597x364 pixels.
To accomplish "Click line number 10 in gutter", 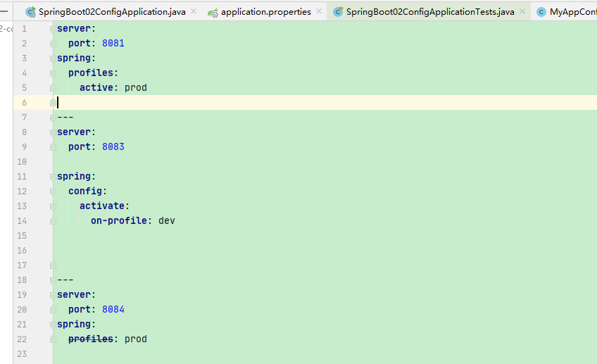I will point(22,162).
